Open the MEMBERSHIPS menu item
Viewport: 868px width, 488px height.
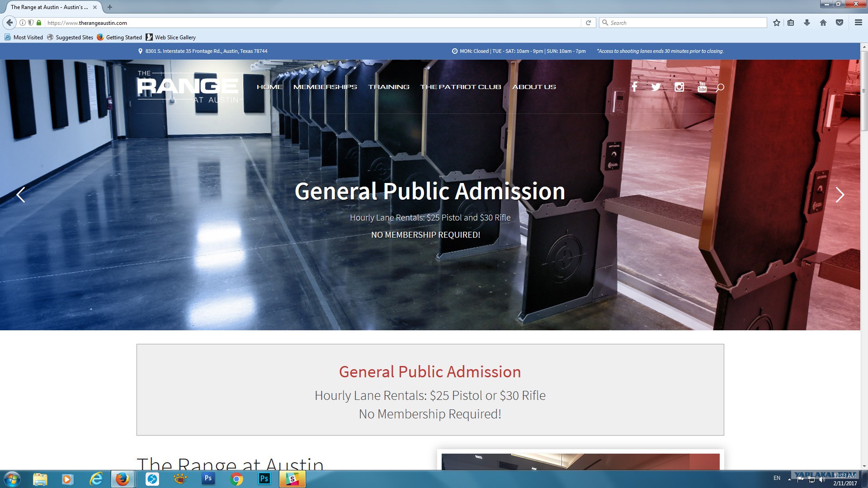[325, 87]
